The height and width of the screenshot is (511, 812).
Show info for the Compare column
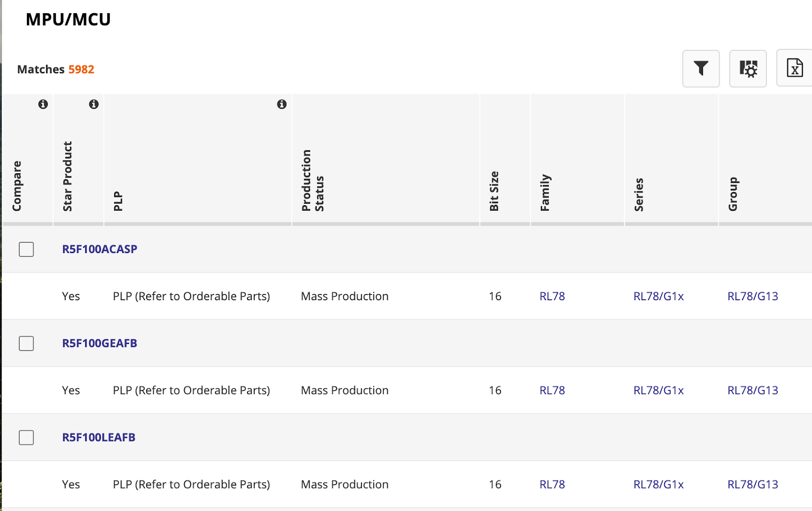(x=43, y=104)
